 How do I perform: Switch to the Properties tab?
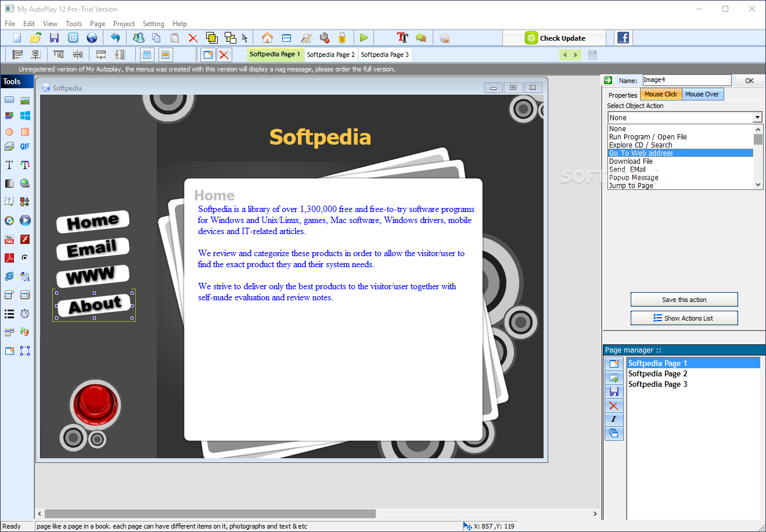pos(623,95)
